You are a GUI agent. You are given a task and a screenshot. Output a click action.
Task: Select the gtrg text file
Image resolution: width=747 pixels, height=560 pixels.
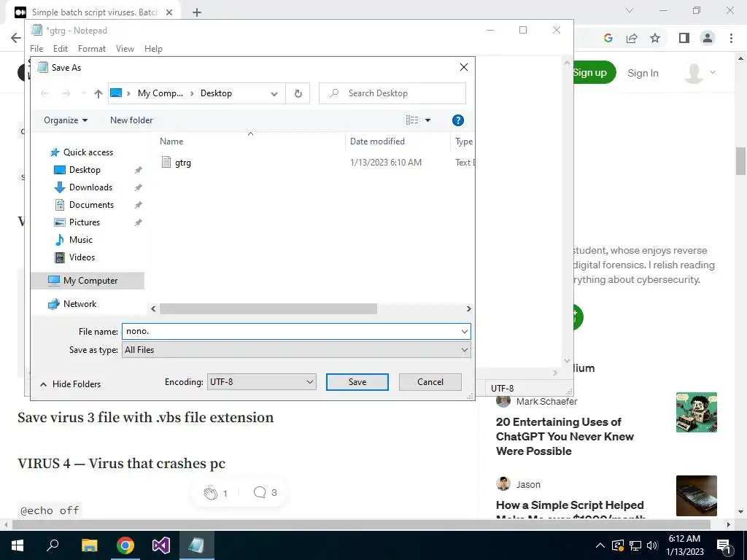[182, 163]
